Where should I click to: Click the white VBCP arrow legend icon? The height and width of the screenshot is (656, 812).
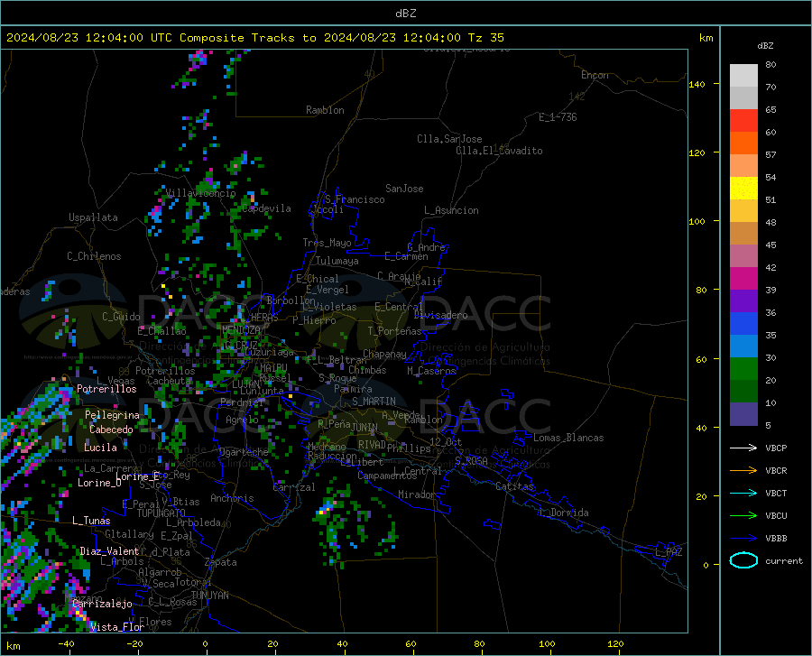(743, 448)
